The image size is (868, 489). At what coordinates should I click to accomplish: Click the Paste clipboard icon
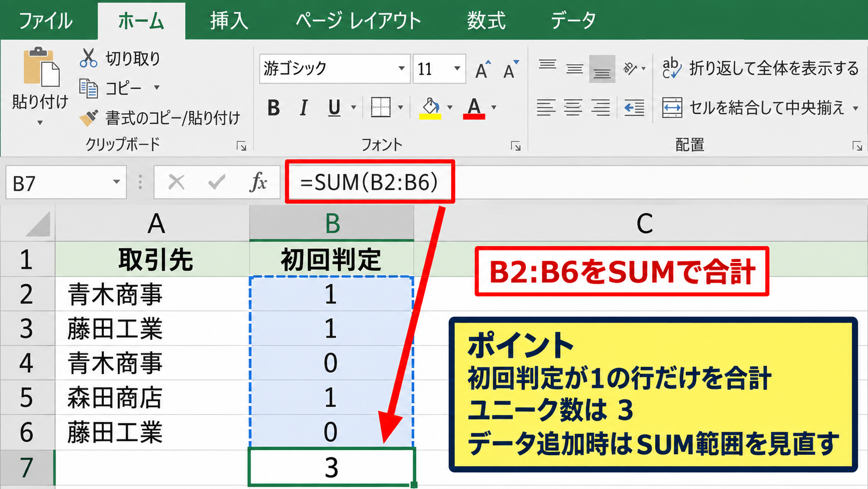point(41,67)
